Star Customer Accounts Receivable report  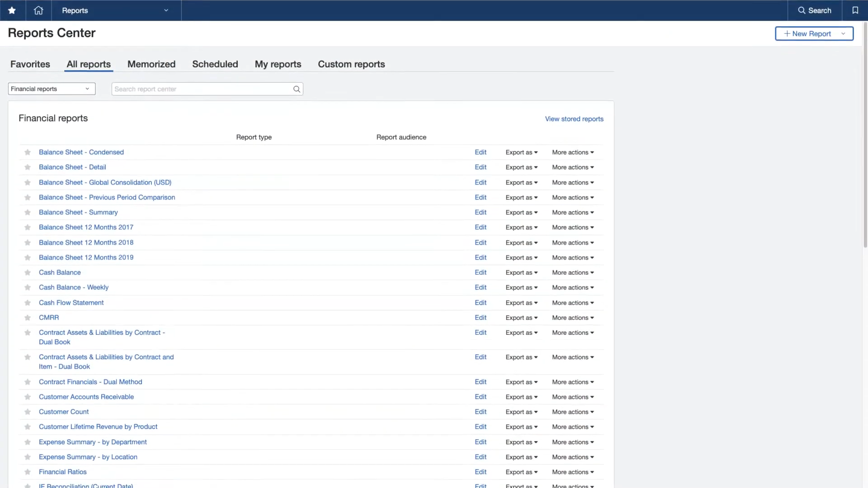coord(28,397)
